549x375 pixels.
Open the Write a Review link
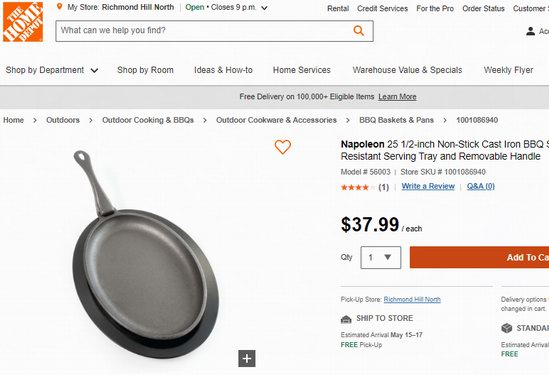coord(428,186)
